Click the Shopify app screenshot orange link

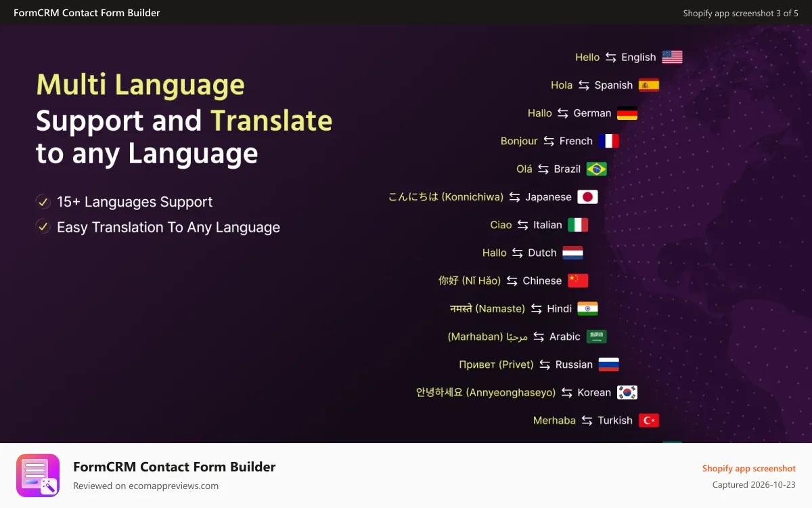tap(749, 468)
